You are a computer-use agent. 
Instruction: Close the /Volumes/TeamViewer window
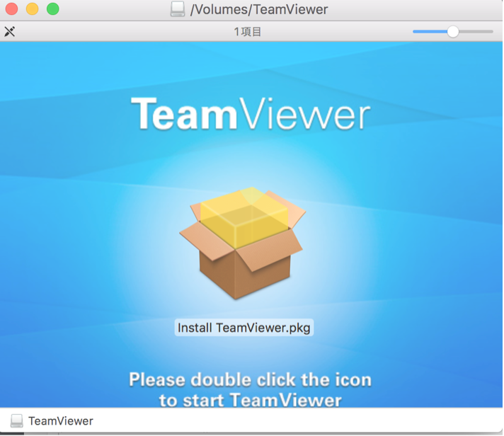click(11, 8)
